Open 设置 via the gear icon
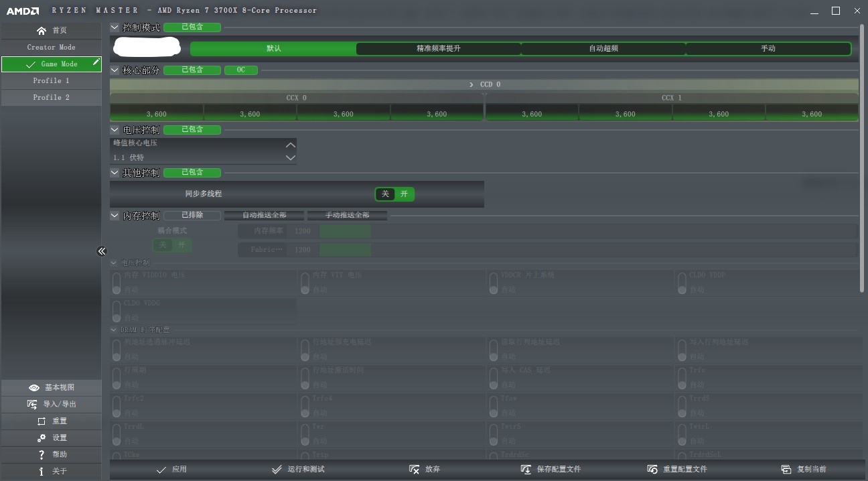The width and height of the screenshot is (868, 481). (x=42, y=438)
